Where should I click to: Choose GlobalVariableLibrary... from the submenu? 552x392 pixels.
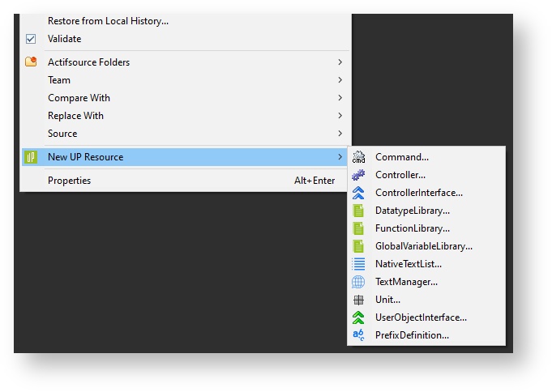click(423, 246)
